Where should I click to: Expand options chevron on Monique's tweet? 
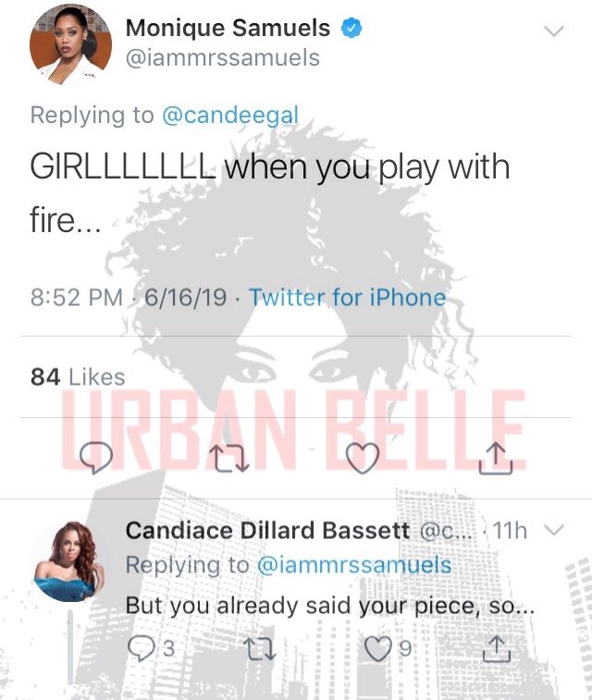[x=554, y=31]
